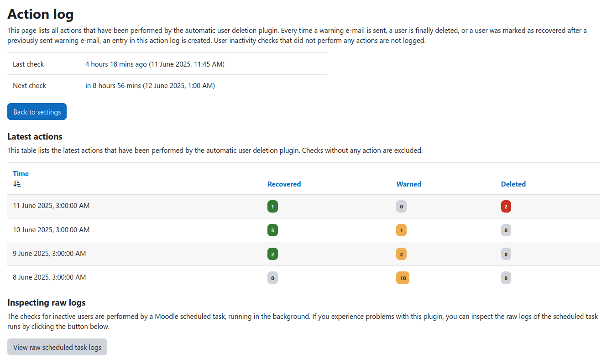Sort table by Time column header
The image size is (612, 364).
tap(21, 173)
